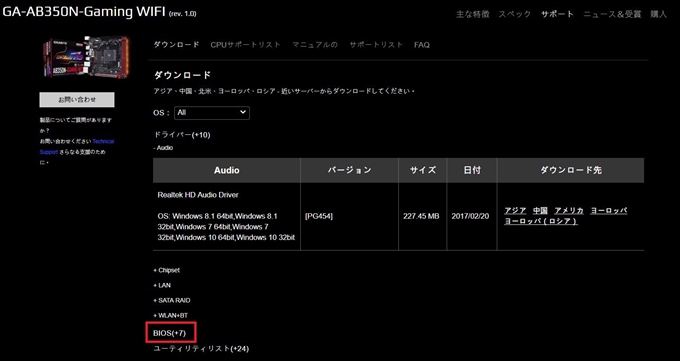Switch to the CPUサポートリスト tab
The width and height of the screenshot is (680, 361).
click(245, 45)
